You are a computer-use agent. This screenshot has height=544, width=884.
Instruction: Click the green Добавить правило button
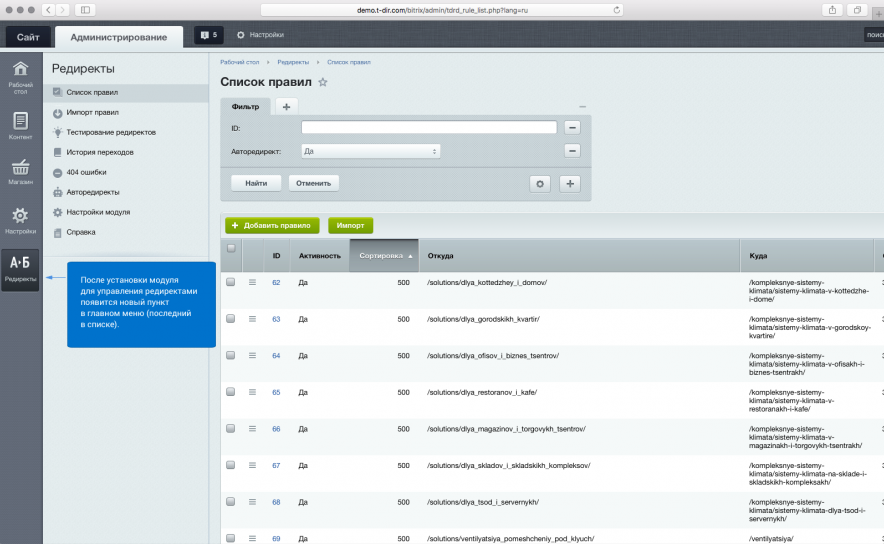[x=272, y=225]
